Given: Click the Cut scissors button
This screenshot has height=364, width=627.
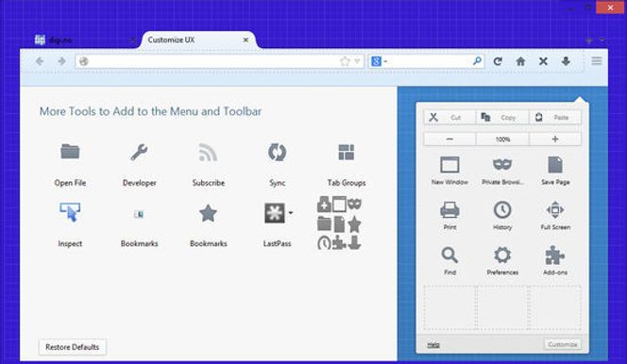Looking at the screenshot, I should pyautogui.click(x=449, y=117).
